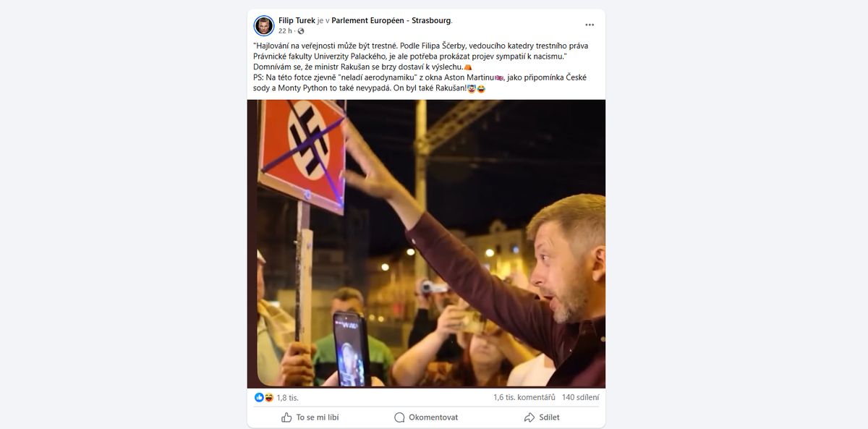Open the Filip Turek name link
Screen dimensions: 868x429
[x=297, y=20]
